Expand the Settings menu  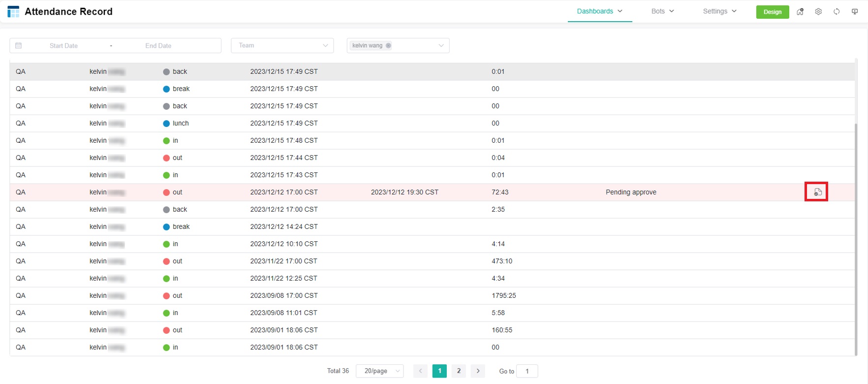pos(719,11)
